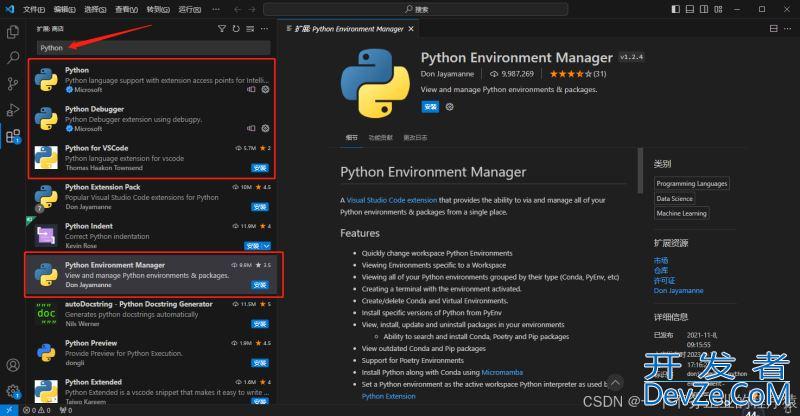The image size is (800, 416).
Task: Open the Extensions view icon
Action: coord(13,136)
